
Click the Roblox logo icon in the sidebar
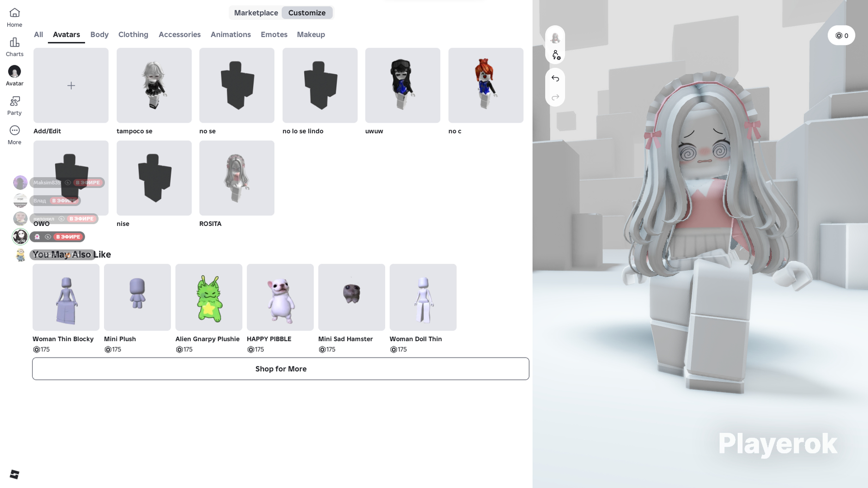pyautogui.click(x=15, y=474)
